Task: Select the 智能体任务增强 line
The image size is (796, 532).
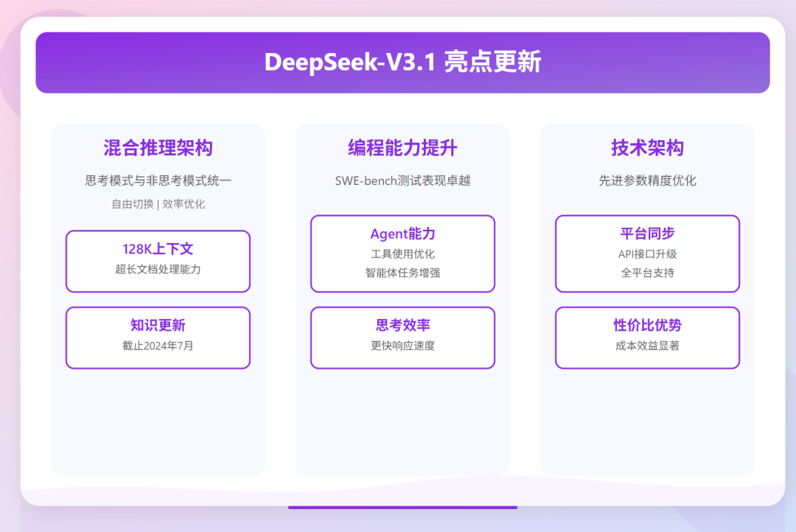Action: tap(402, 273)
